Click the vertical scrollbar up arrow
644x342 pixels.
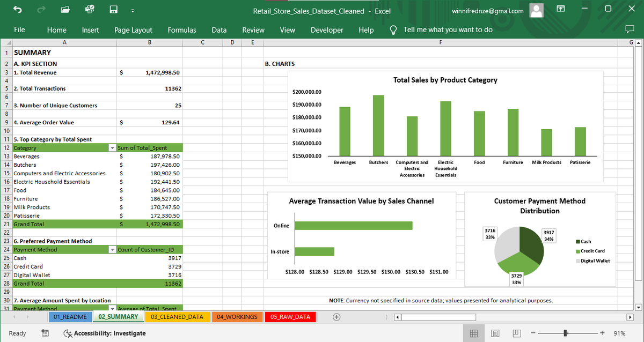638,43
